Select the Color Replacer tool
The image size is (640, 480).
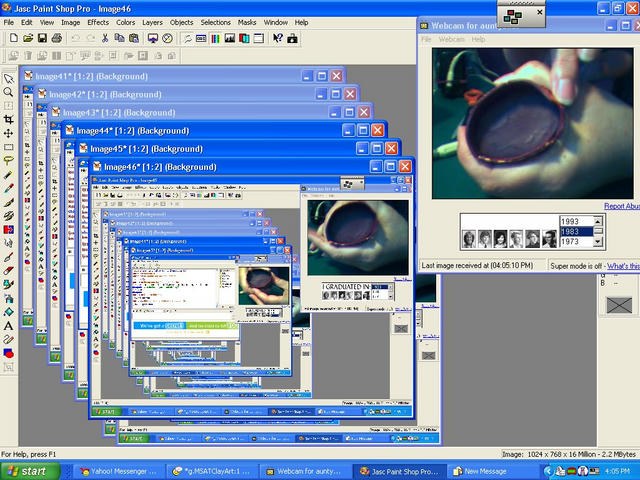[8, 229]
